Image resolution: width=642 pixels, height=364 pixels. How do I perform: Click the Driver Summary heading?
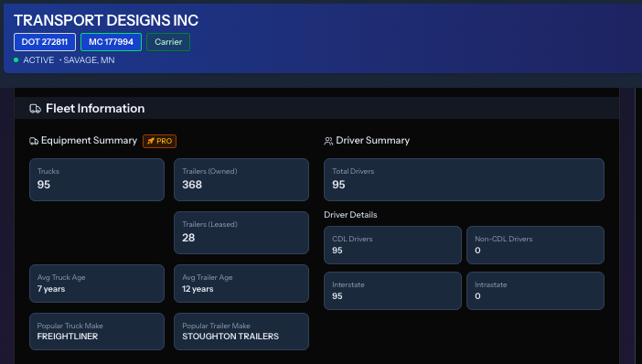pos(372,141)
